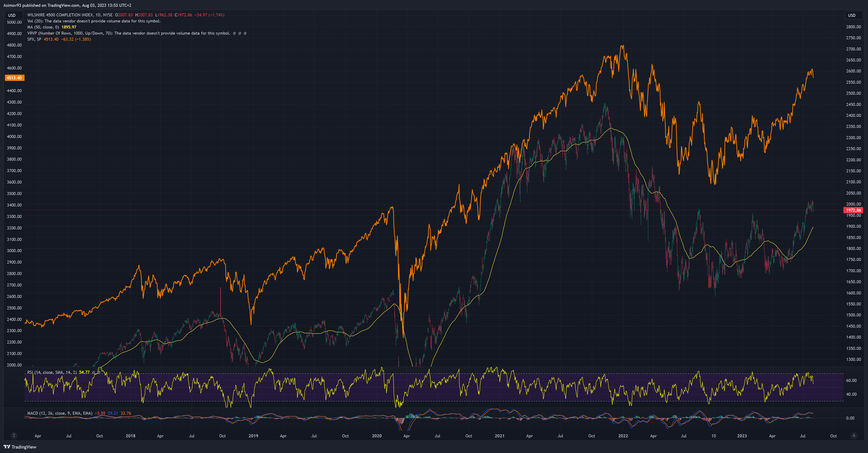Viewport: 868px width, 453px height.
Task: Click the 2020 label on time axis
Action: coord(377,436)
